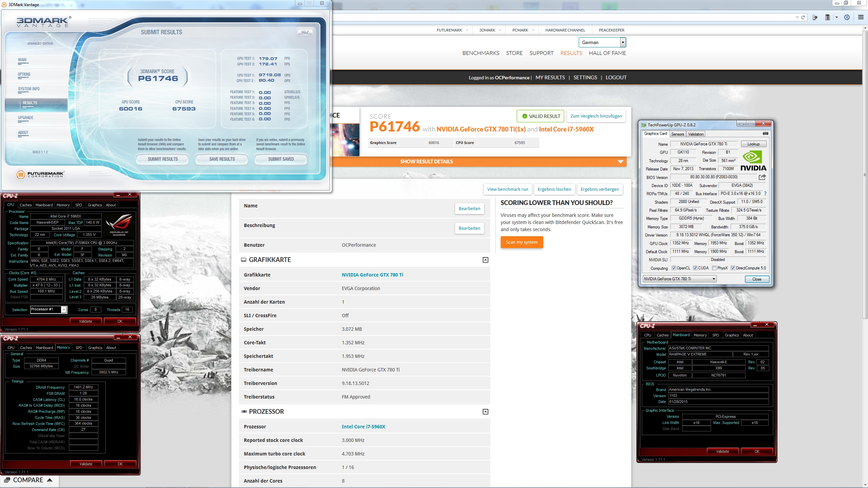This screenshot has height=488, width=868.
Task: Click the Futuremark Corporation logo
Action: point(40,174)
